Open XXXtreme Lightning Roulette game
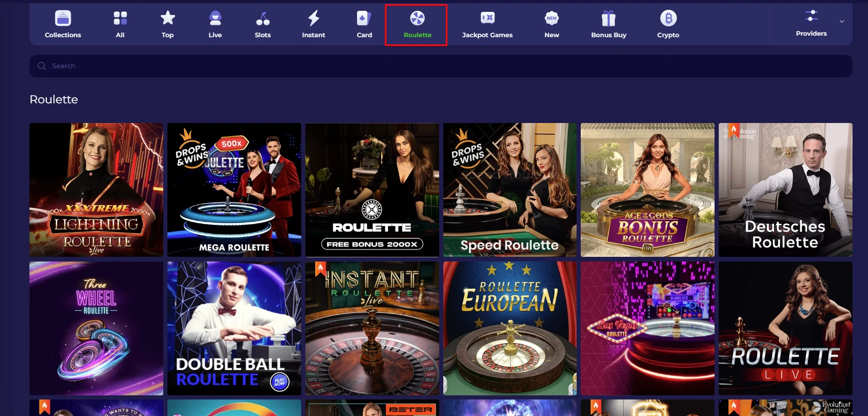Image resolution: width=868 pixels, height=416 pixels. coord(96,190)
